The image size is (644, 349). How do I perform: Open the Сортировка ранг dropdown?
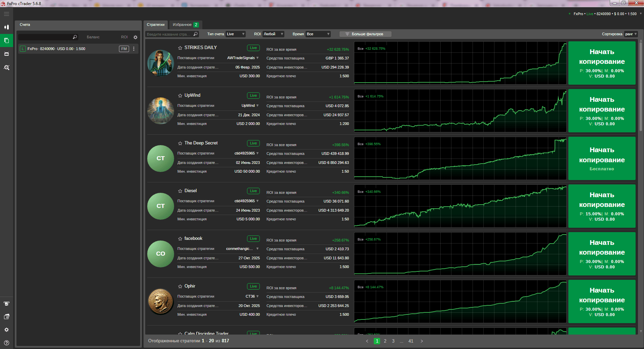[631, 34]
